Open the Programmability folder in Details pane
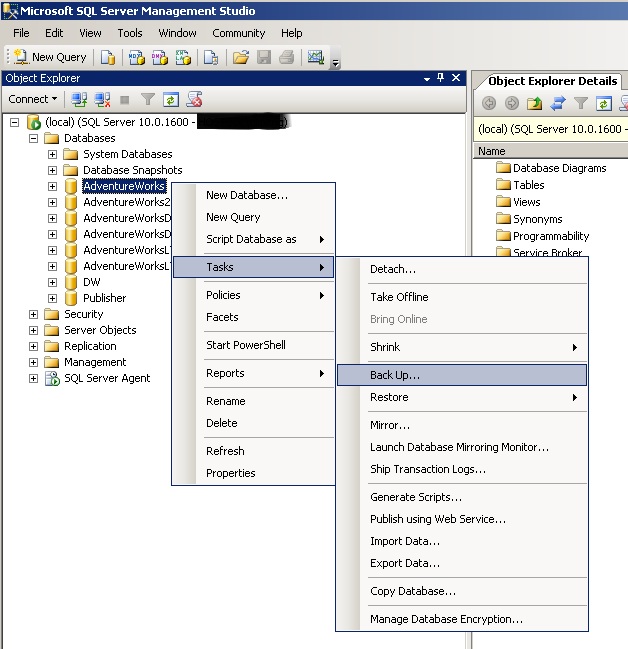 543,236
